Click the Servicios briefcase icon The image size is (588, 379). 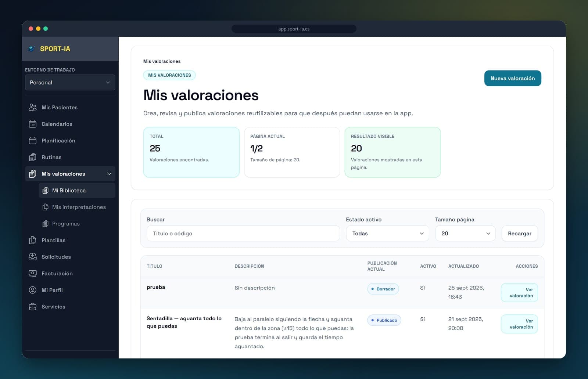(33, 307)
